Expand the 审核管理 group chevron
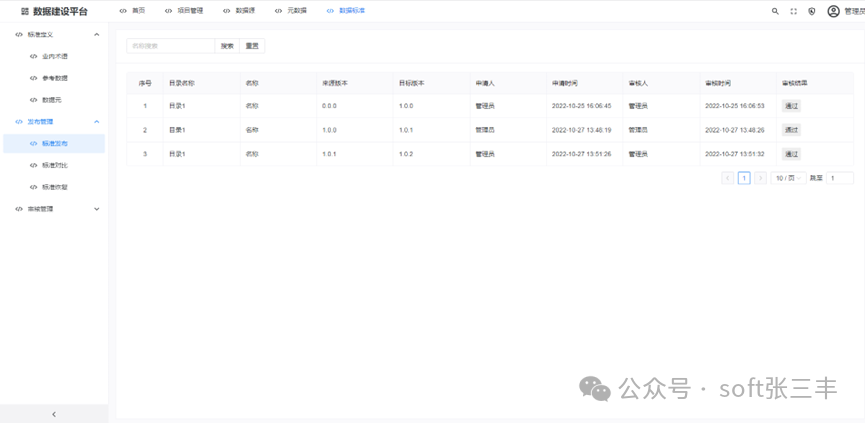865x423 pixels. tap(97, 209)
